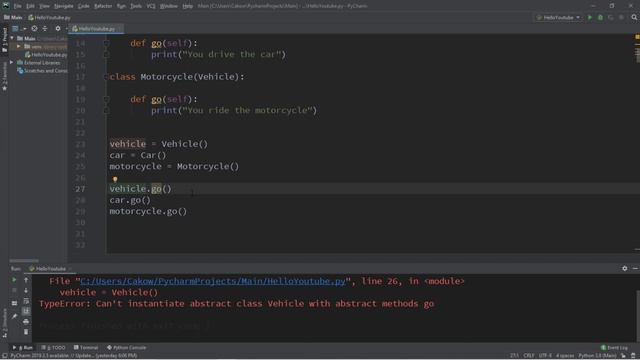Open the Python Console tool window

[x=127, y=347]
